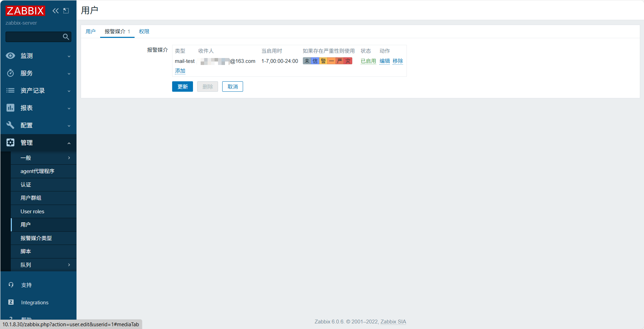Click the list icon for 资产记录
Image resolution: width=644 pixels, height=329 pixels.
click(10, 90)
